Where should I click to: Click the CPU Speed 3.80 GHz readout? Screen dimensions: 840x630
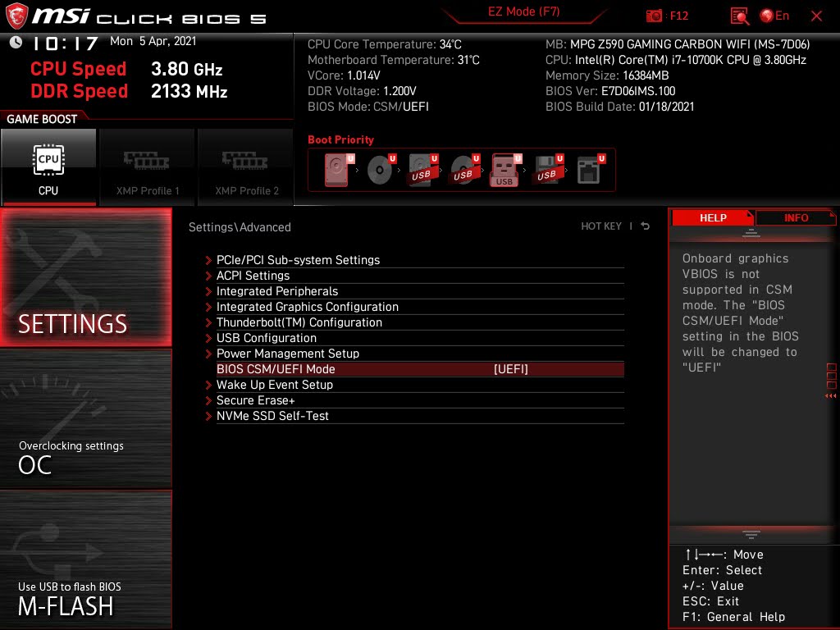[x=126, y=69]
